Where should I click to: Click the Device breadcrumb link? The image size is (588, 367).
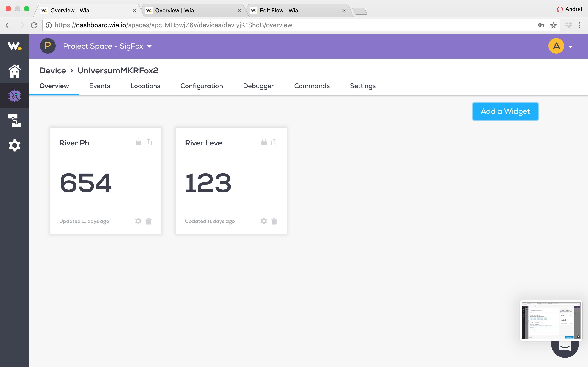(53, 71)
